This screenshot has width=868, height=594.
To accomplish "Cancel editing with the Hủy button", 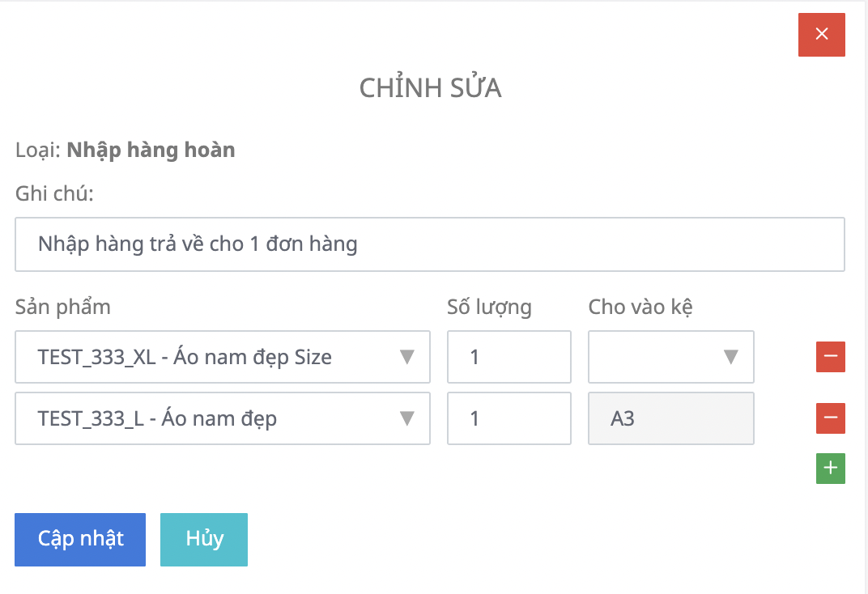I will coord(204,539).
